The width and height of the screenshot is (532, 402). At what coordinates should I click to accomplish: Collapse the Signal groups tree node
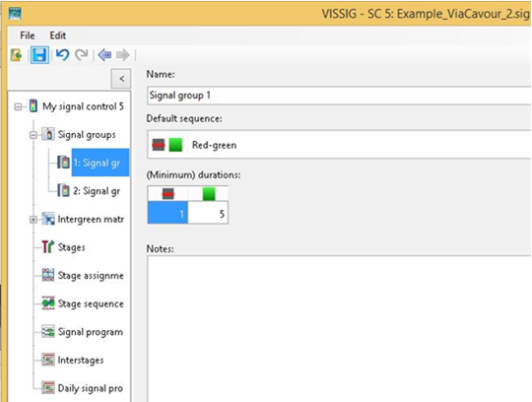coord(33,135)
